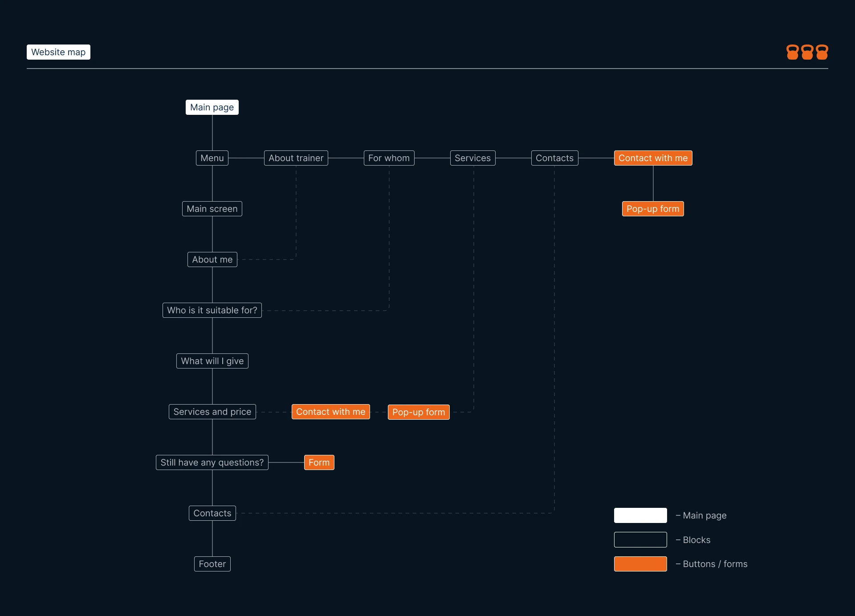Viewport: 855px width, 616px height.
Task: Select Who is it suitable for? block
Action: coord(212,310)
